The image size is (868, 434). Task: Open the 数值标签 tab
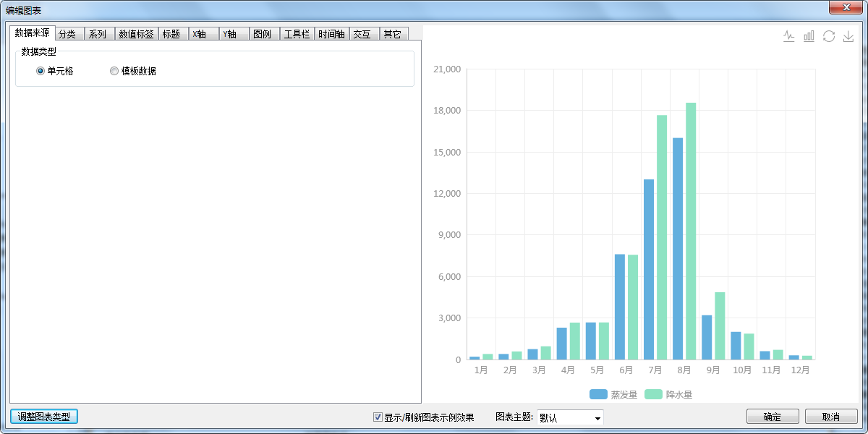coord(136,34)
